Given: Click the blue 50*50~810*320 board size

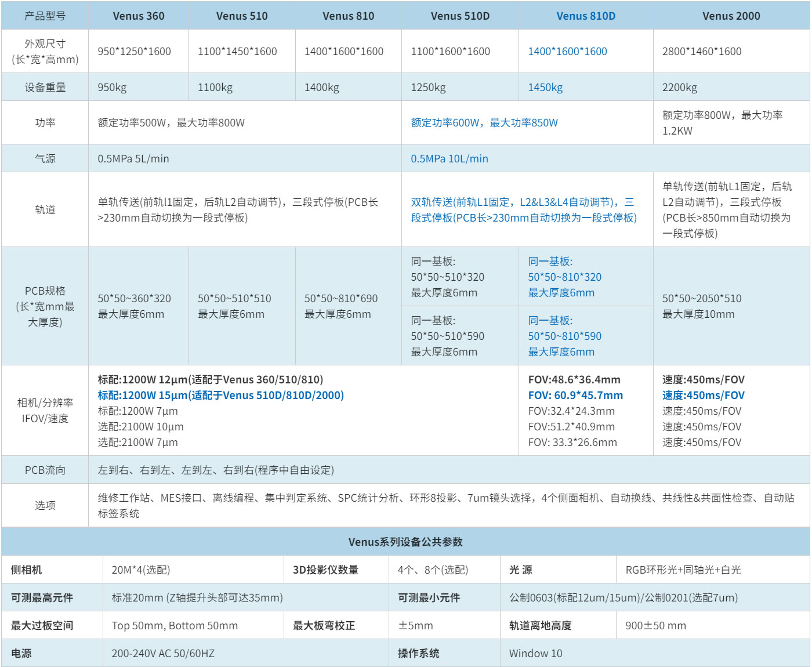Looking at the screenshot, I should pos(564,277).
